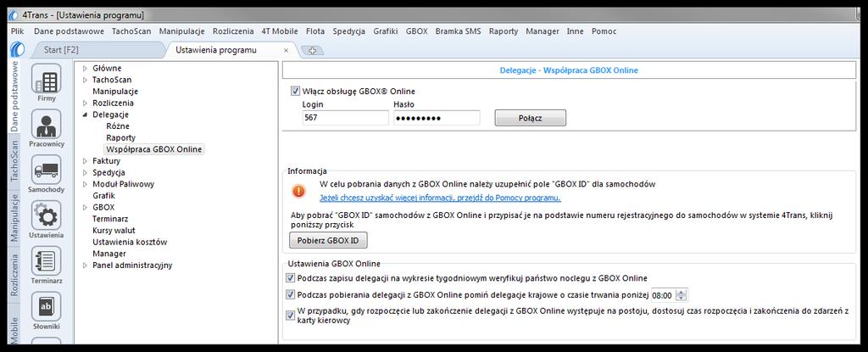Expand the Główne tree node
This screenshot has height=352, width=868.
[x=85, y=68]
